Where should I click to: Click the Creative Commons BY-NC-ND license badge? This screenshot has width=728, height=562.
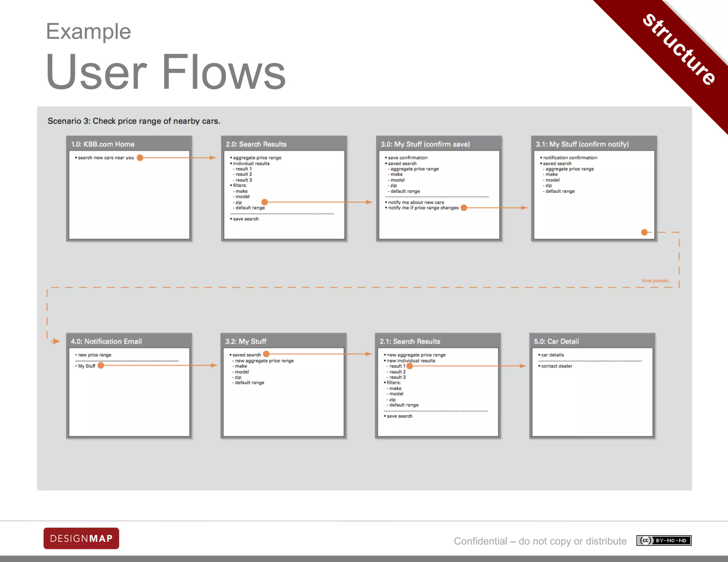pyautogui.click(x=664, y=540)
